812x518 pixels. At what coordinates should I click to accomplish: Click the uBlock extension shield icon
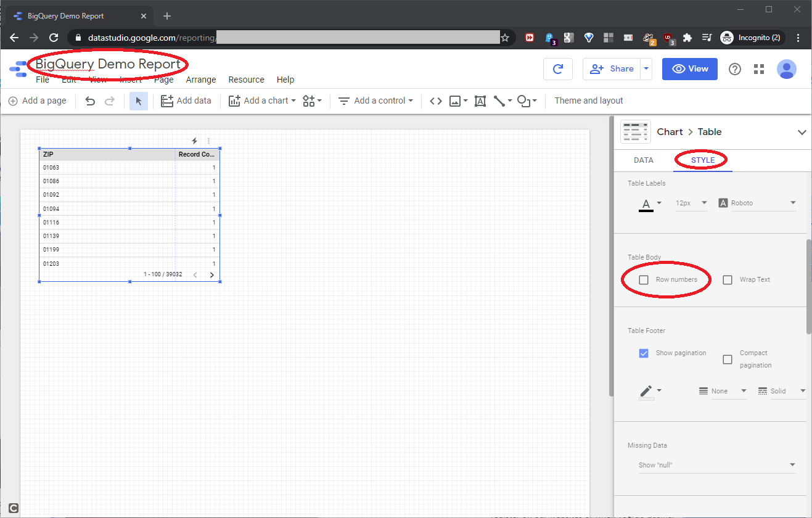[x=669, y=38]
